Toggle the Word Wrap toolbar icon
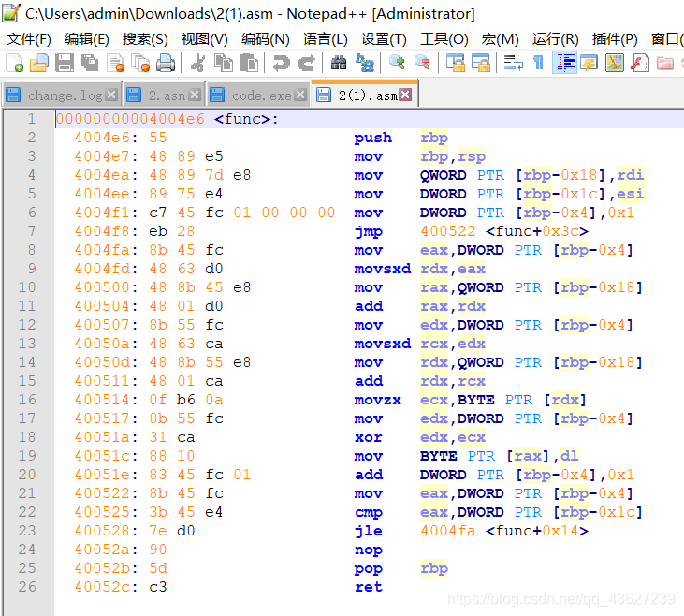 coord(514,63)
